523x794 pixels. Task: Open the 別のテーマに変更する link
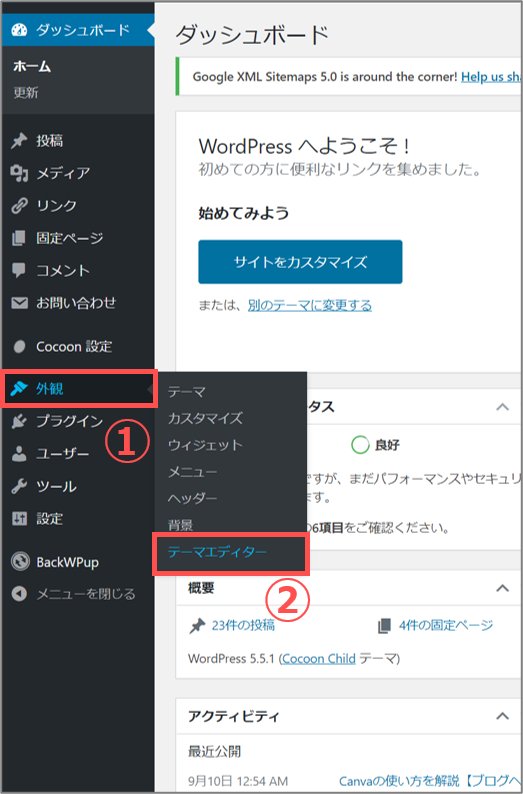tap(310, 305)
